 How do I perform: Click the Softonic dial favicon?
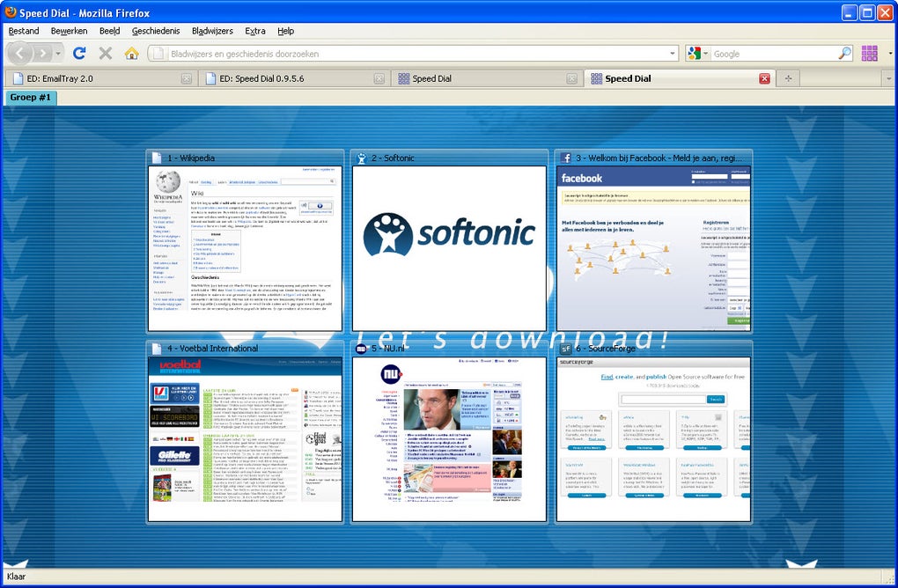(x=361, y=158)
